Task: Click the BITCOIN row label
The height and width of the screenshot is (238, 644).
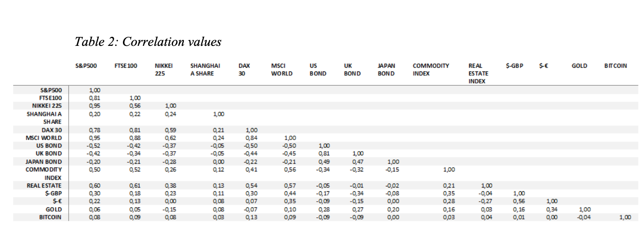Action: pyautogui.click(x=50, y=217)
